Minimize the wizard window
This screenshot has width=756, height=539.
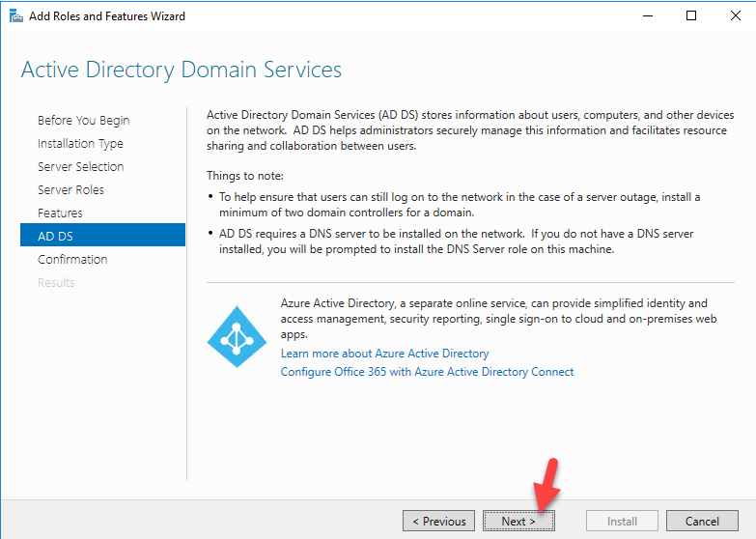[x=648, y=15]
